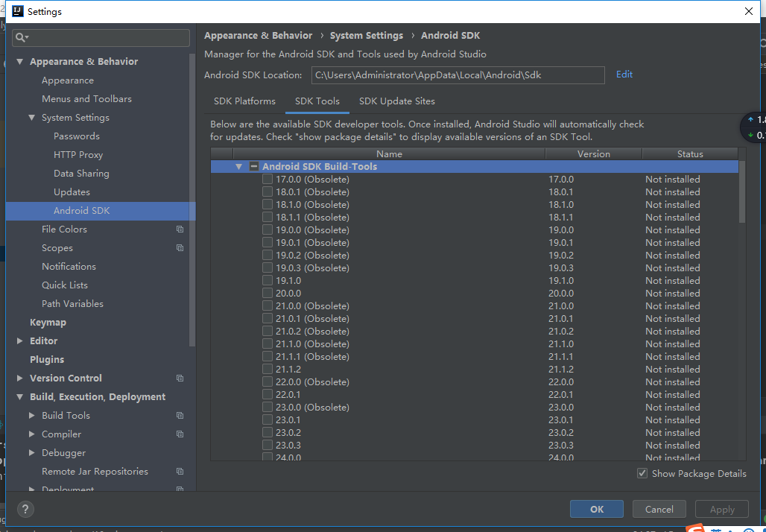The width and height of the screenshot is (766, 532).
Task: Collapse the System Settings node
Action: (32, 118)
